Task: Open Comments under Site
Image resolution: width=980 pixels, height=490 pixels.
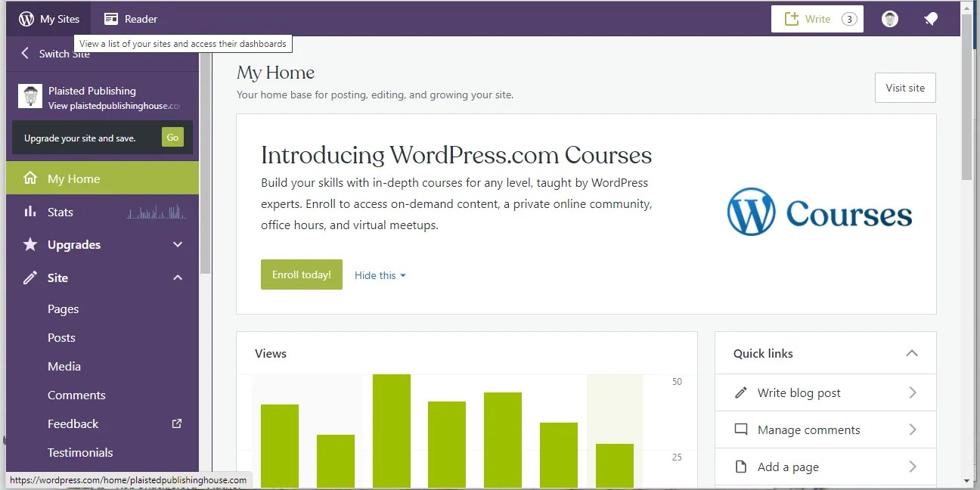Action: (76, 395)
